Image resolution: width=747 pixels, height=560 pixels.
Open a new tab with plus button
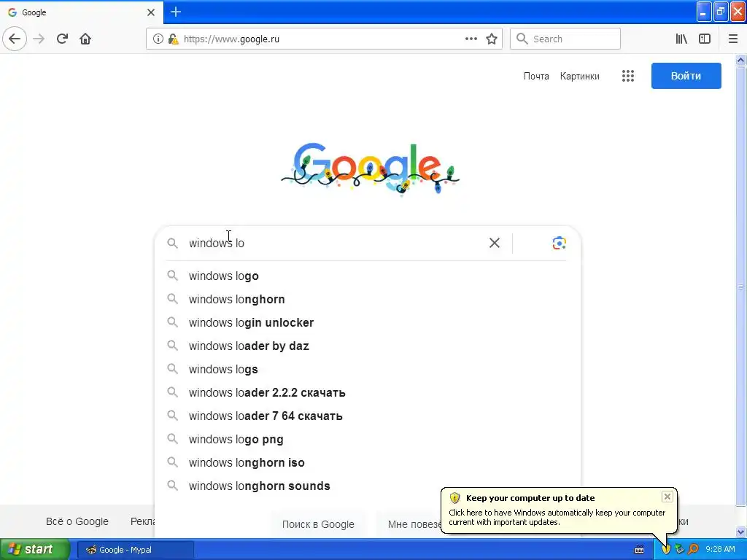point(176,12)
